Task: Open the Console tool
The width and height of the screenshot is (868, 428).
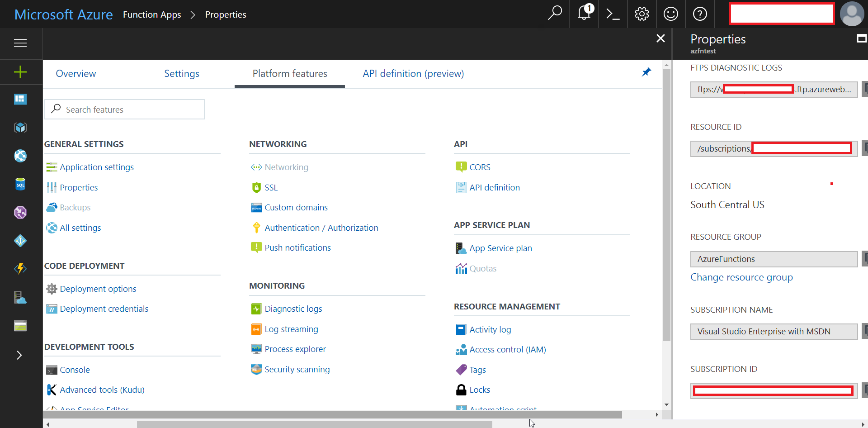Action: pos(75,370)
